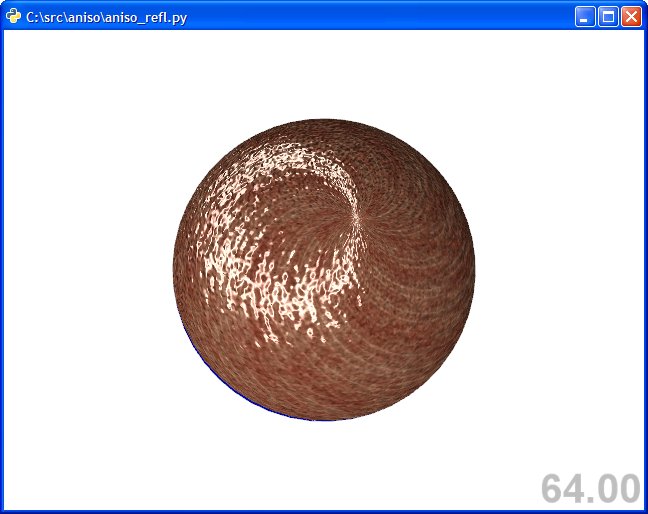
Task: Click the rendered copper sphere
Action: [324, 270]
